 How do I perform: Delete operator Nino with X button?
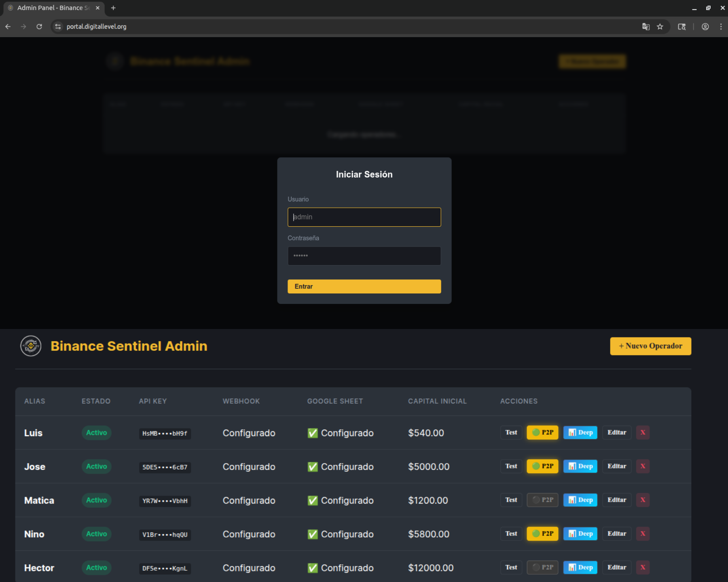point(642,534)
